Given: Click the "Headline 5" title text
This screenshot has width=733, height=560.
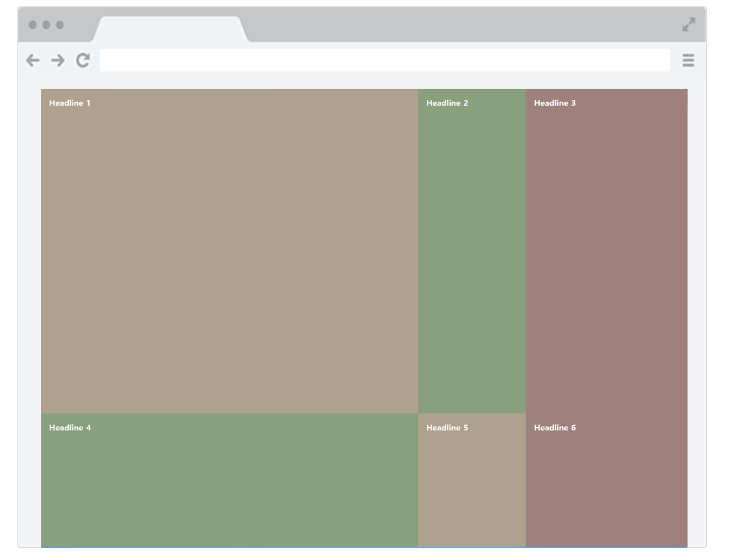Looking at the screenshot, I should pos(447,428).
